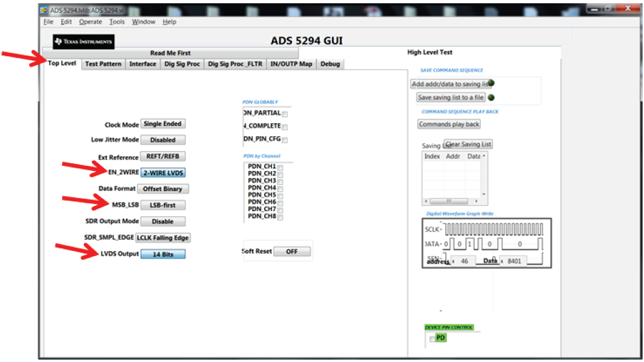Enable the PD device pin control checkbox
This screenshot has height=362, width=644.
click(433, 339)
